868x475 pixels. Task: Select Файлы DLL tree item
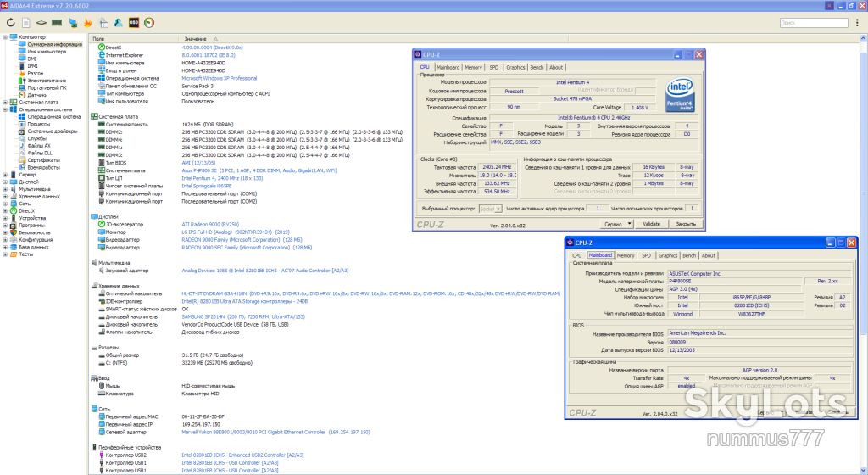coord(39,153)
